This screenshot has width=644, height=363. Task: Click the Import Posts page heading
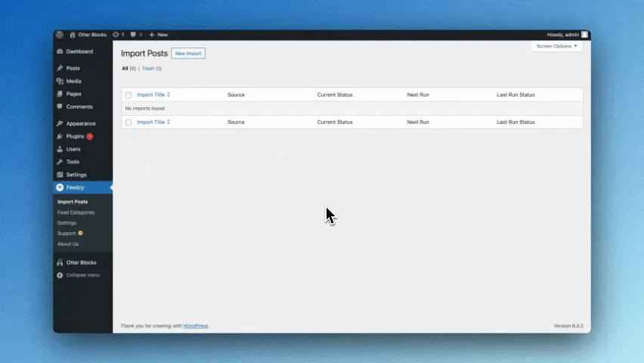[144, 54]
